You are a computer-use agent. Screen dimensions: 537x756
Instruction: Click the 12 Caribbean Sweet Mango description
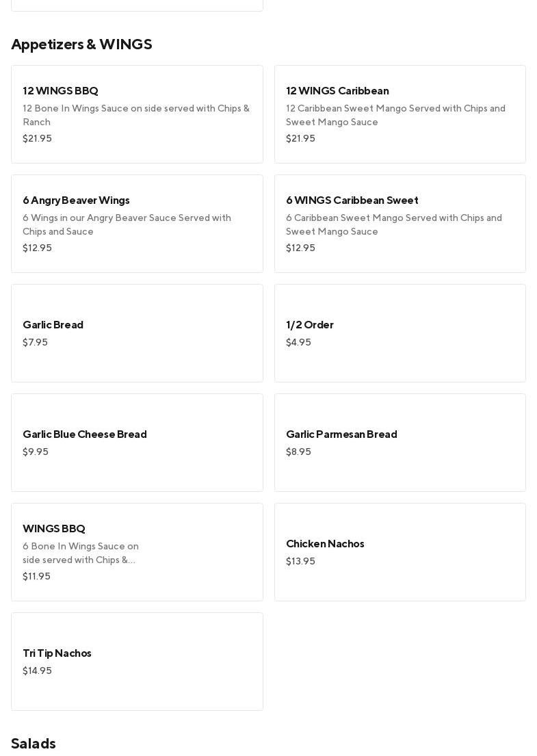click(x=395, y=116)
